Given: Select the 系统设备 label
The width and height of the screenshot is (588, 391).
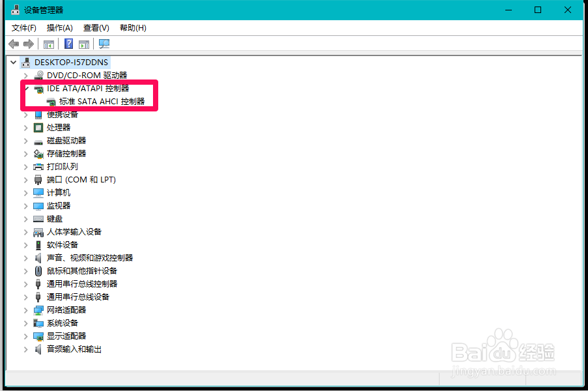Looking at the screenshot, I should point(63,323).
